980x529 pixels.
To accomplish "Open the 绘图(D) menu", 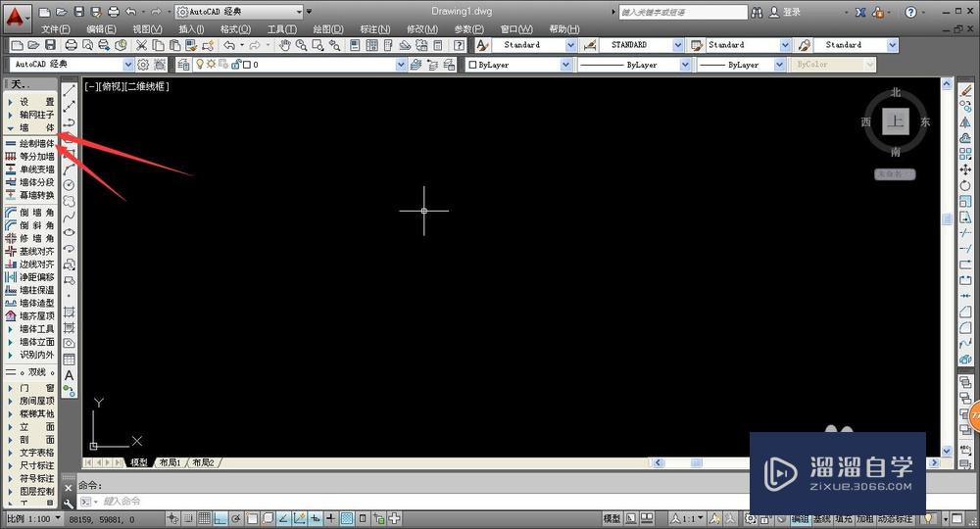I will click(x=328, y=29).
